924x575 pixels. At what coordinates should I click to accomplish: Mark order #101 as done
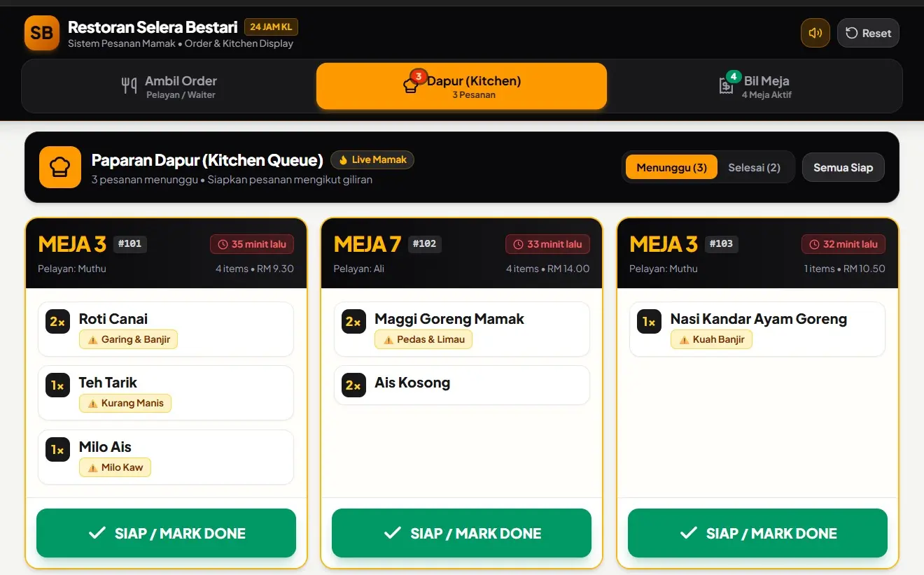[166, 533]
